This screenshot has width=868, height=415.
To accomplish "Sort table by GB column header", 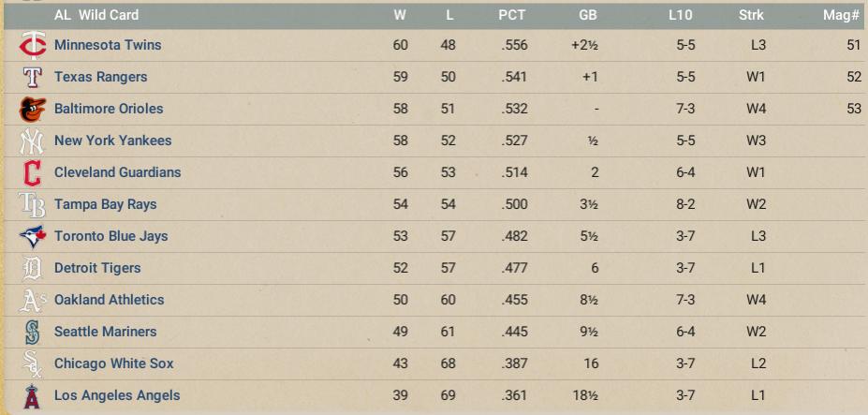I will point(588,15).
